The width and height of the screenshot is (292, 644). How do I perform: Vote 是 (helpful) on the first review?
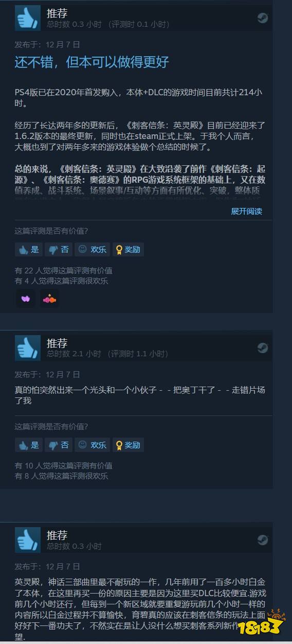(28, 250)
